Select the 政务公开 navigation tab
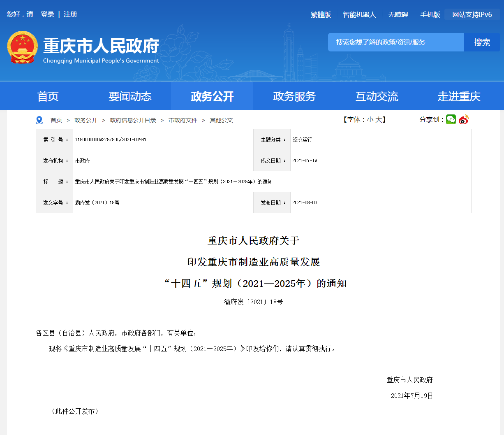This screenshot has height=435, width=504. point(212,96)
